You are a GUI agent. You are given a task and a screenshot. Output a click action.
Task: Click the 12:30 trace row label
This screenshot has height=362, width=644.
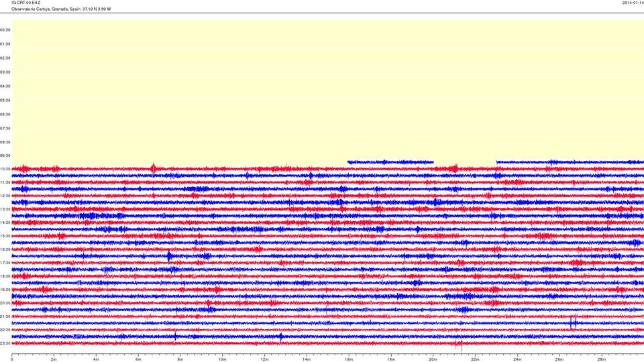click(5, 196)
